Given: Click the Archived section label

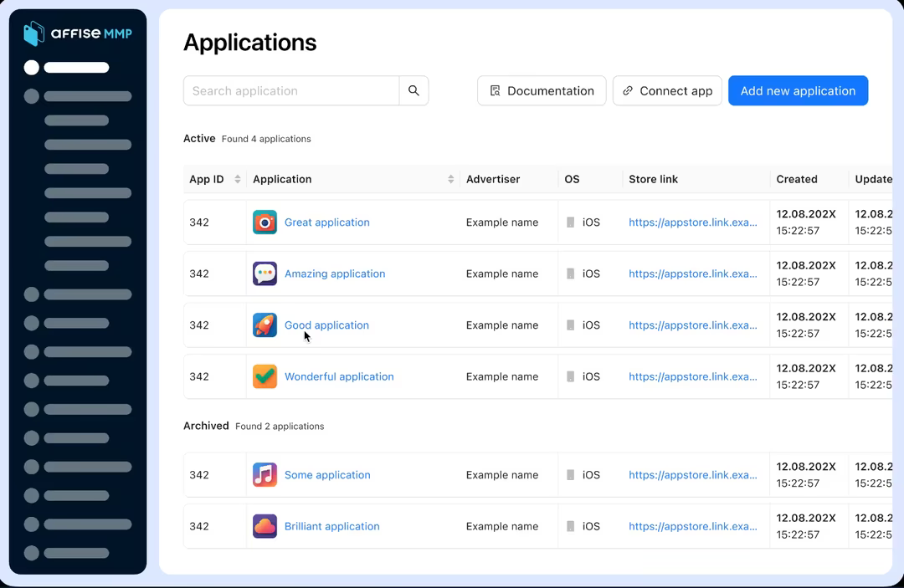Looking at the screenshot, I should click(206, 426).
